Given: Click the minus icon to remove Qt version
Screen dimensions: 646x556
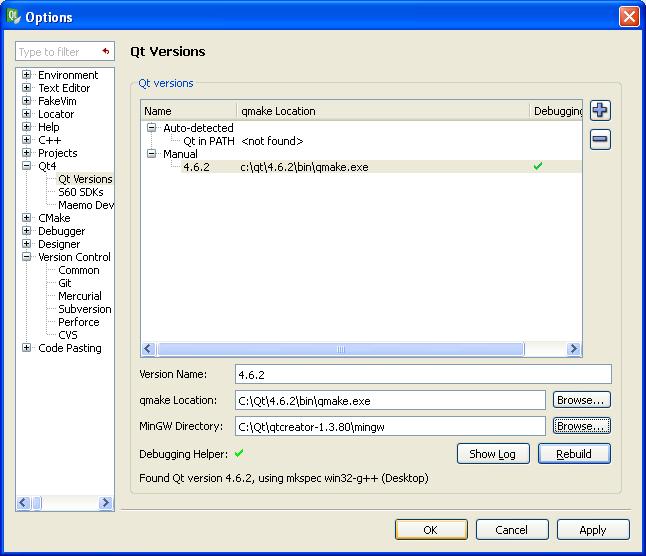Looking at the screenshot, I should (x=600, y=140).
